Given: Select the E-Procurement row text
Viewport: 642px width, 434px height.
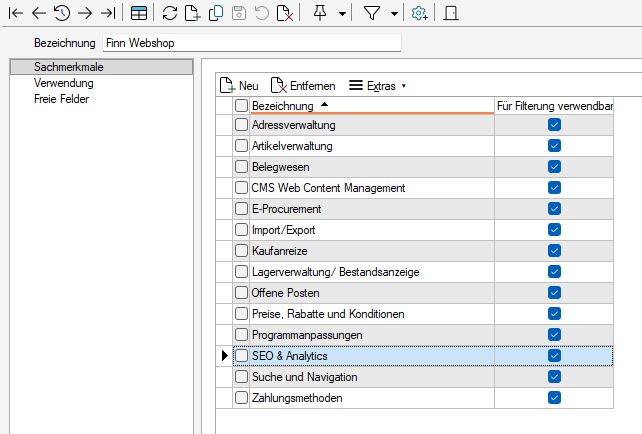Looking at the screenshot, I should [x=287, y=209].
